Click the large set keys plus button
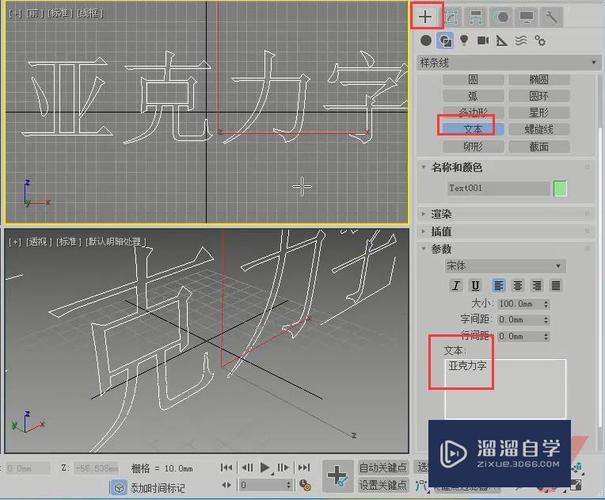 [x=338, y=476]
